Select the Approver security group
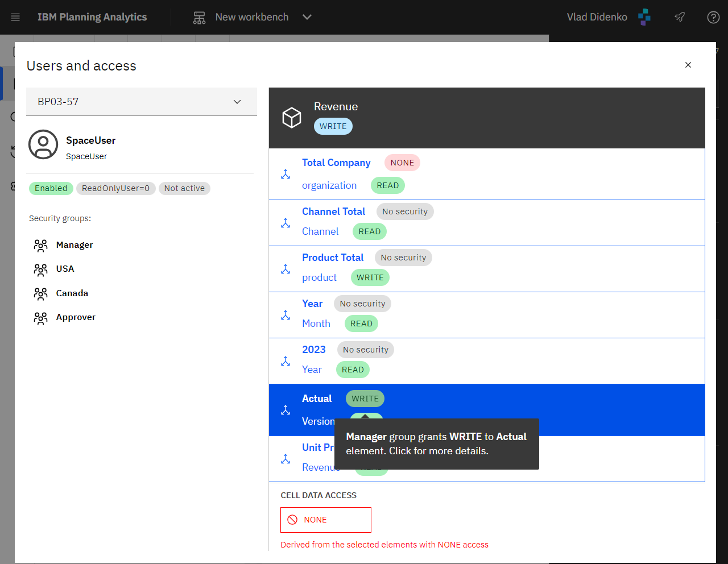 point(76,317)
